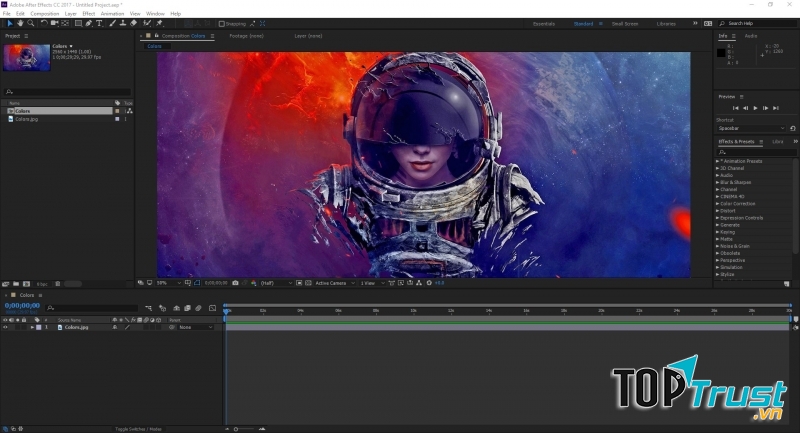The width and height of the screenshot is (800, 433).
Task: Select the Roto Brush tool
Action: pyautogui.click(x=146, y=23)
